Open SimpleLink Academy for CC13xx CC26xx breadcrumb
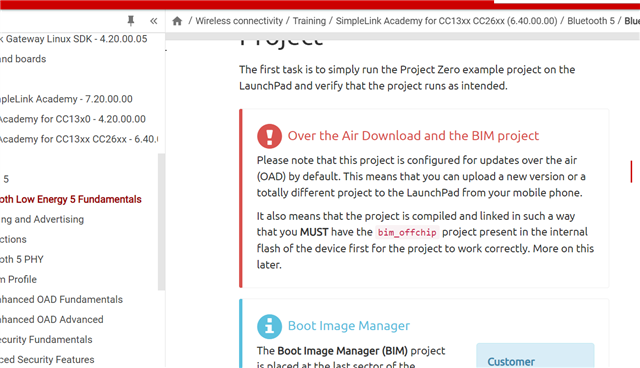This screenshot has width=640, height=368. [446, 21]
